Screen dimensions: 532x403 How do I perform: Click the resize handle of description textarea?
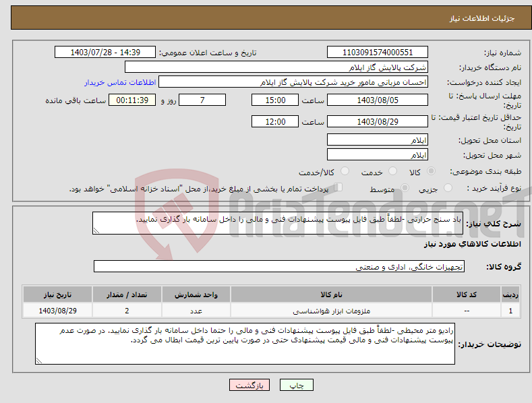click(x=96, y=230)
